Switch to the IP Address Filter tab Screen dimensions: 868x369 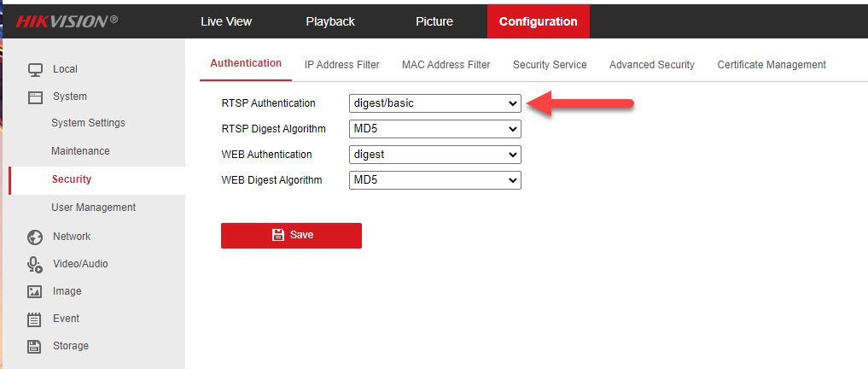point(341,65)
